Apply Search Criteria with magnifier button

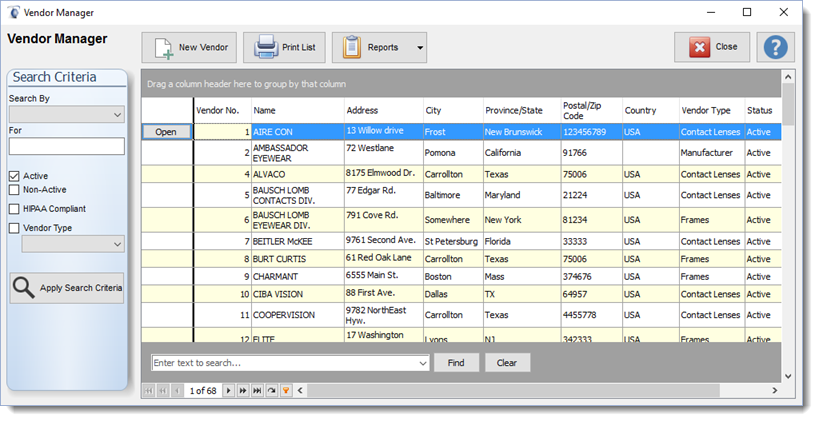click(67, 288)
